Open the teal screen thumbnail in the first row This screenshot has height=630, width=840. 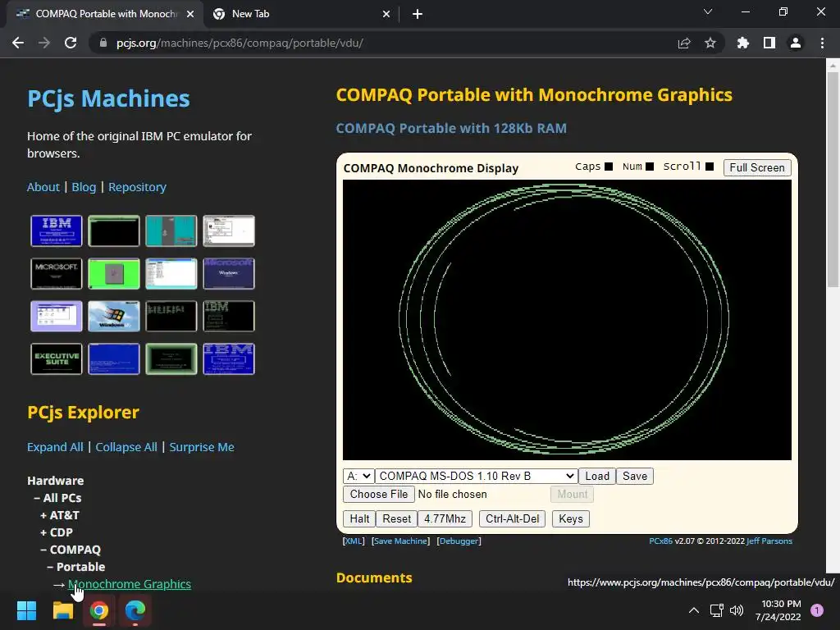click(x=171, y=231)
